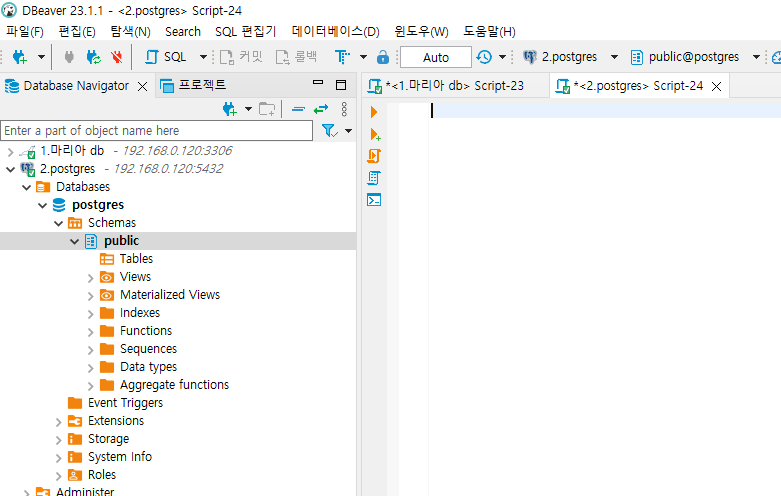Open the transaction mode dropdown arrow
781x496 pixels.
[x=364, y=57]
